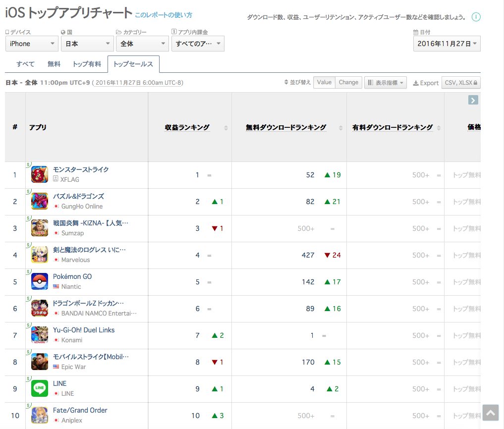This screenshot has height=429, width=504.
Task: Open the カテゴリー 全体 dropdown
Action: click(x=142, y=44)
